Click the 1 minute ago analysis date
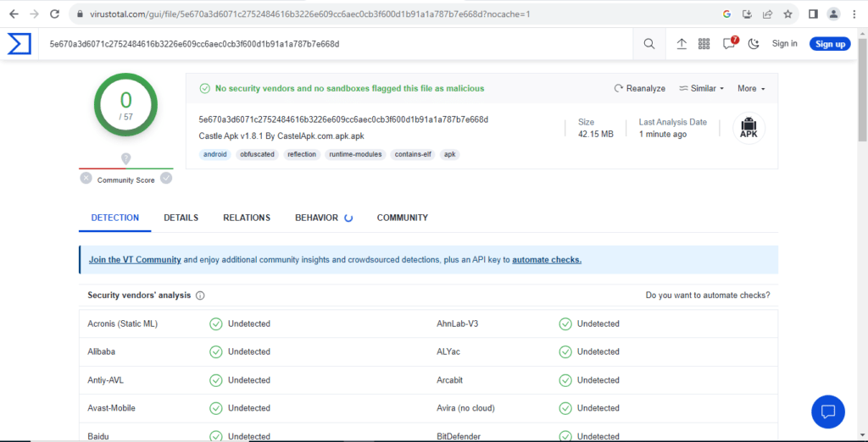The height and width of the screenshot is (442, 868). (663, 135)
